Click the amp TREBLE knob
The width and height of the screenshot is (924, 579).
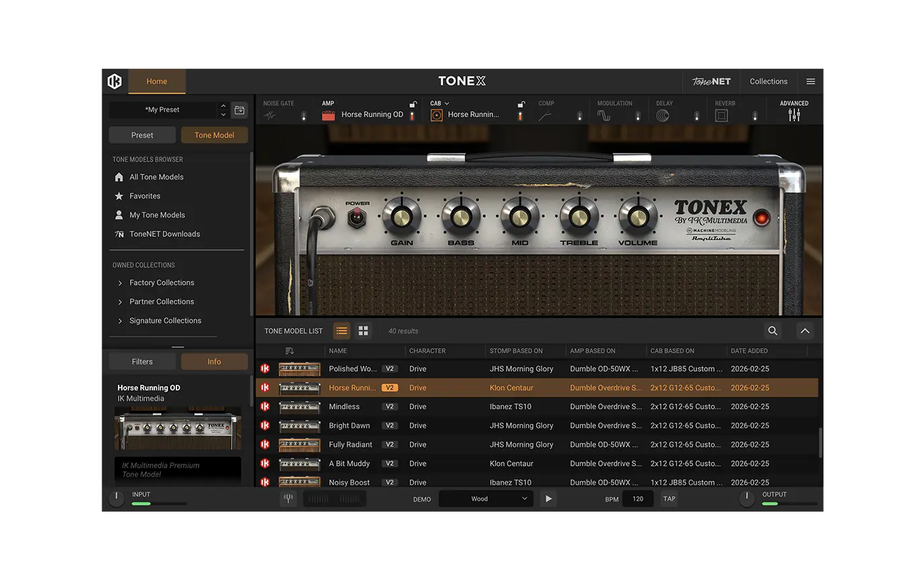coord(579,217)
